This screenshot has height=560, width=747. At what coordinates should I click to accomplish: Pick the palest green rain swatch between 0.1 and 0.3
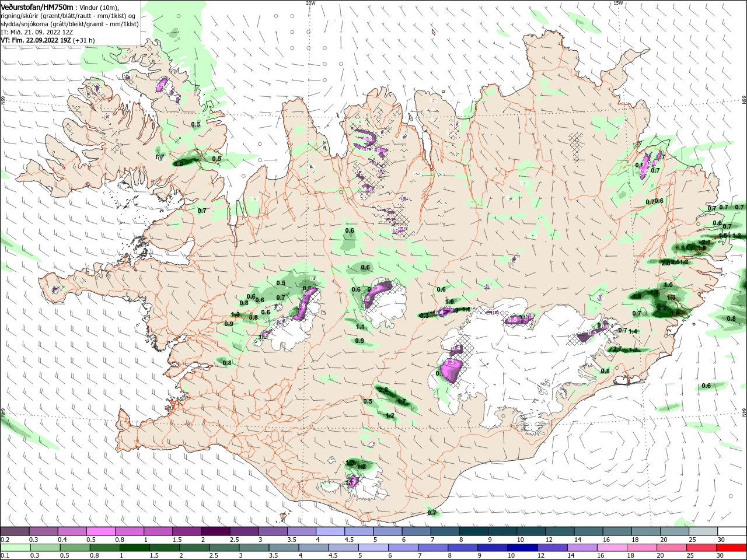click(15, 547)
